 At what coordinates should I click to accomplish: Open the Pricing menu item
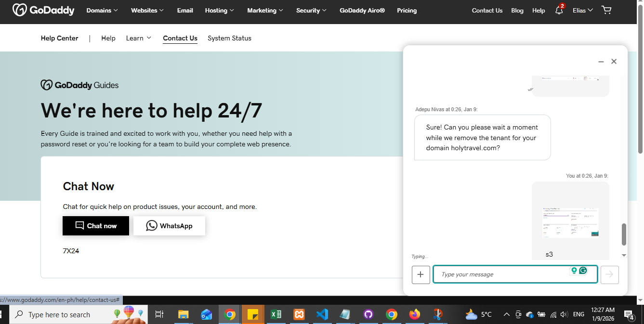[x=407, y=11]
